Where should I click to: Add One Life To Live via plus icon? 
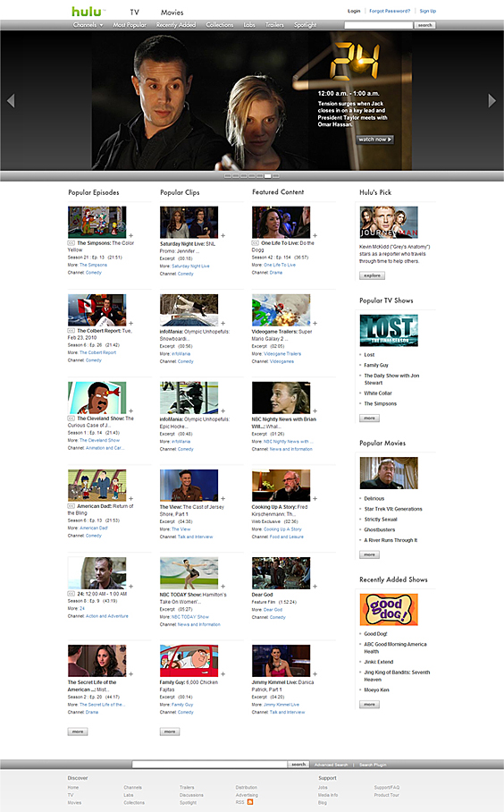[315, 235]
